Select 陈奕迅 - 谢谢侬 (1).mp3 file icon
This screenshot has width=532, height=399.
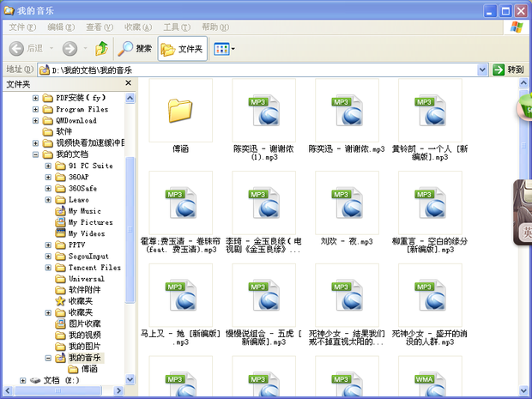264,111
